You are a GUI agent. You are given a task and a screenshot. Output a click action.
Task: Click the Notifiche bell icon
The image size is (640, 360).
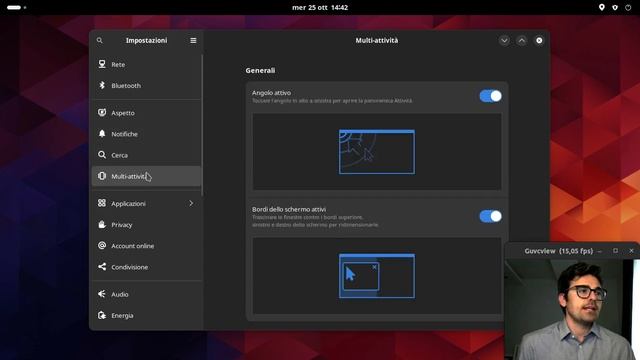click(102, 134)
